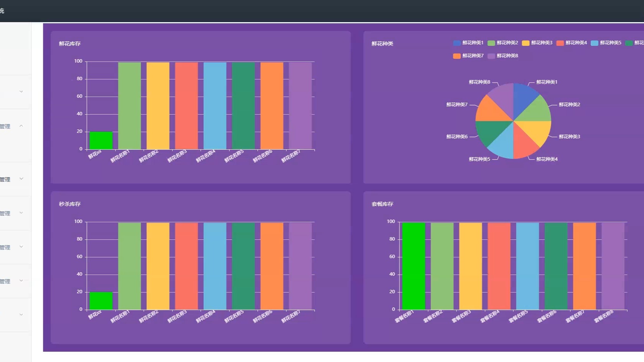The height and width of the screenshot is (362, 644).
Task: Click the 鲜花xx bar in 秒杀库存 chart
Action: pos(101,301)
